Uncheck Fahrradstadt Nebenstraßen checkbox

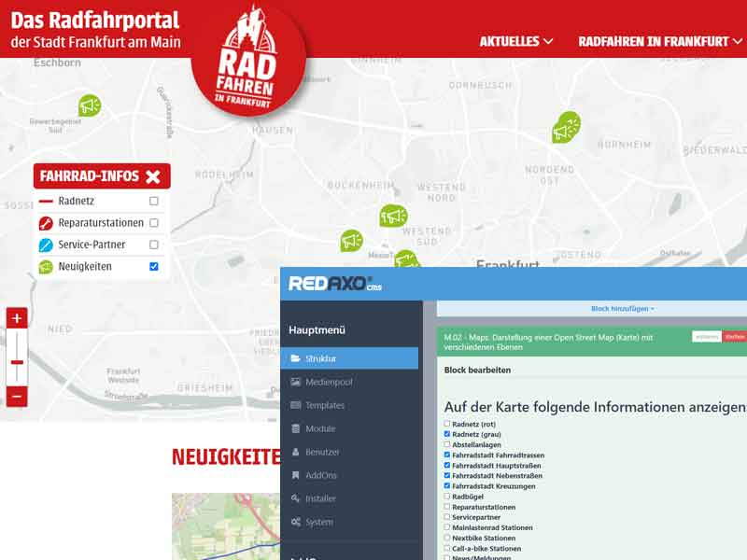(447, 475)
